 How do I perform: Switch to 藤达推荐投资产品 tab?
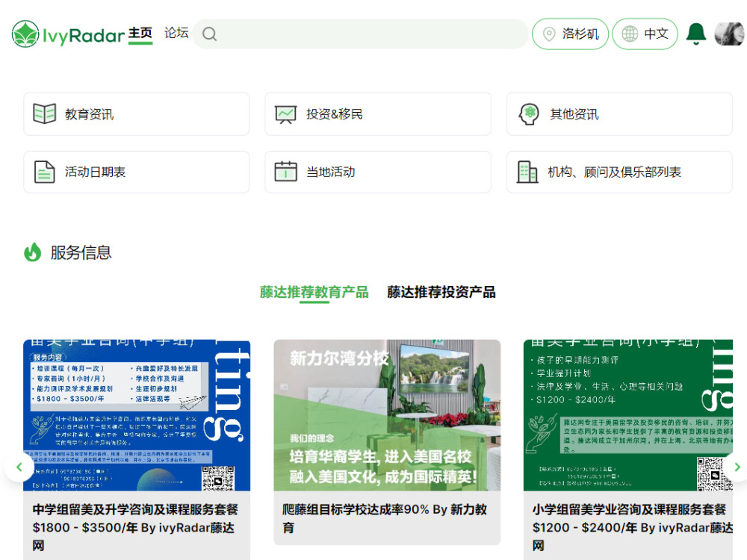click(441, 292)
